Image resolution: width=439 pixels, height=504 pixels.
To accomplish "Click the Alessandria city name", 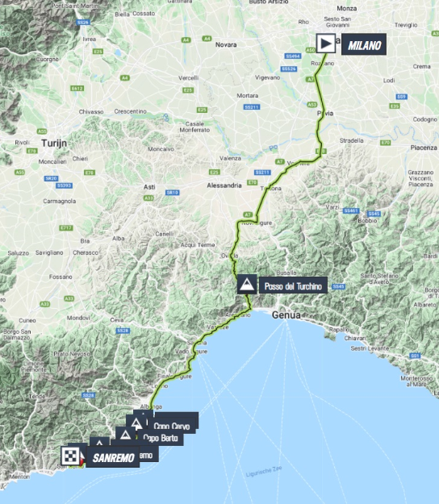I will [224, 185].
